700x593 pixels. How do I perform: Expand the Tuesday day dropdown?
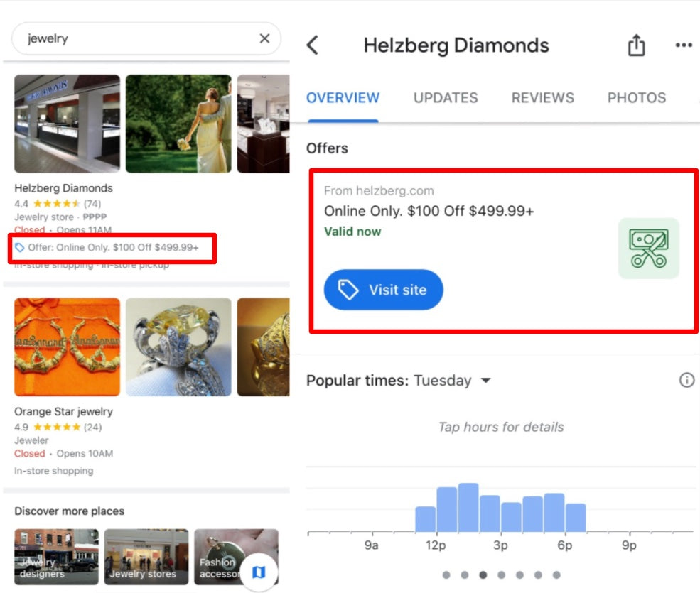coord(485,381)
